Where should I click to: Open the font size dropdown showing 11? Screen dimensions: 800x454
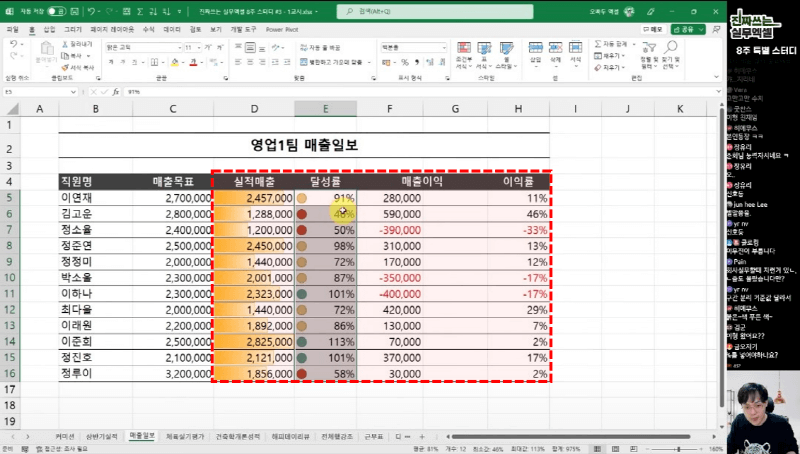(198, 47)
